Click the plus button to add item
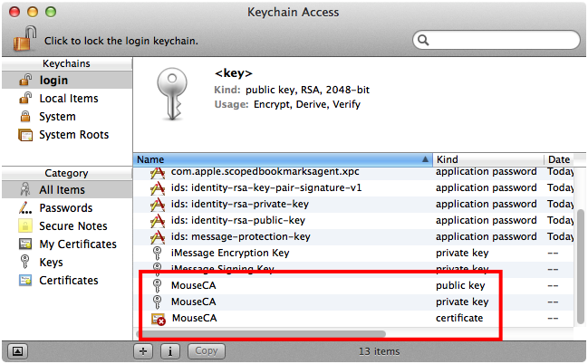This screenshot has width=588, height=364. tap(143, 351)
